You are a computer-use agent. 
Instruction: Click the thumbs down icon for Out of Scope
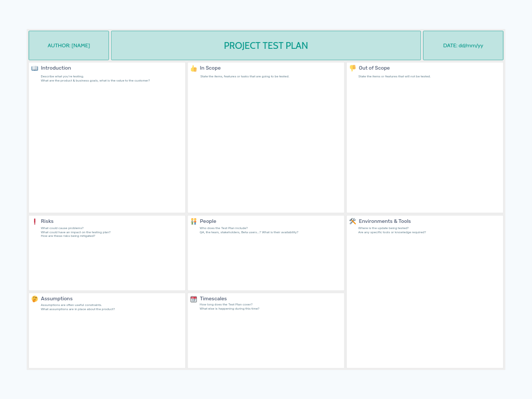(x=353, y=68)
